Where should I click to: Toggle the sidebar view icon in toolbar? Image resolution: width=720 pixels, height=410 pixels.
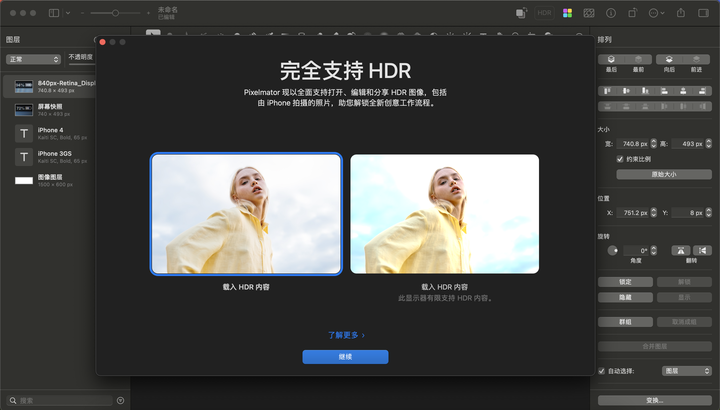click(54, 13)
